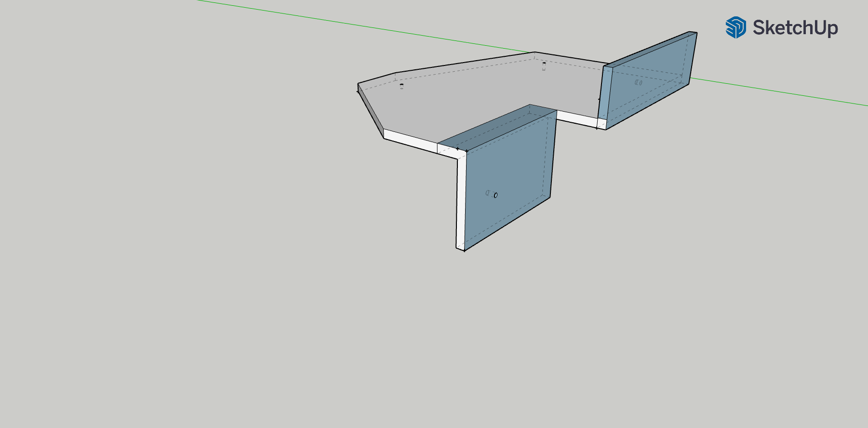The height and width of the screenshot is (428, 868).
Task: Click the small hole on the right blue panel
Action: 638,82
